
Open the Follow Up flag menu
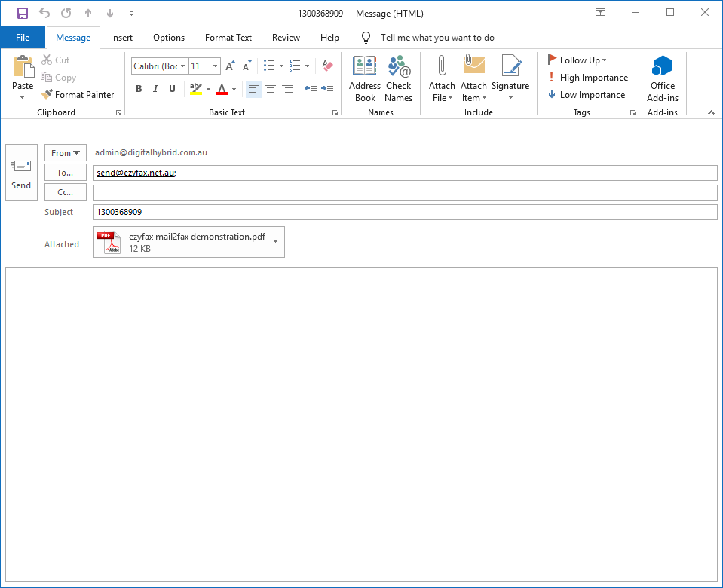click(577, 60)
